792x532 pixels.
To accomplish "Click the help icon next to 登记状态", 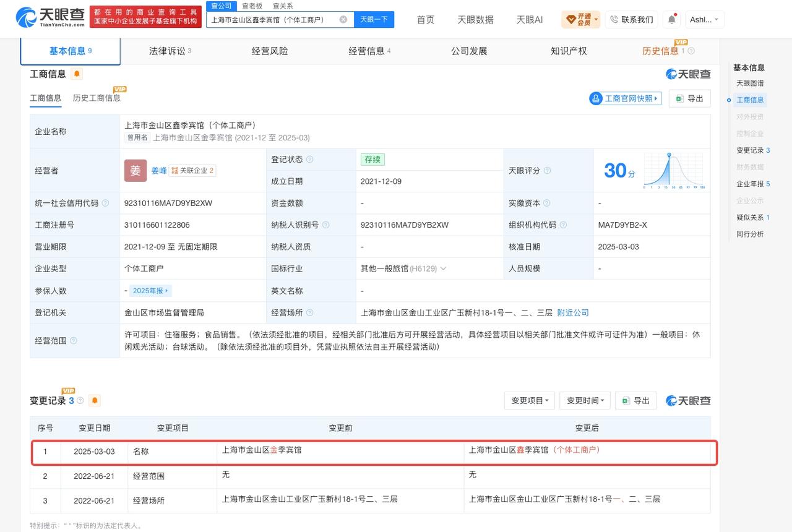I will pos(309,159).
